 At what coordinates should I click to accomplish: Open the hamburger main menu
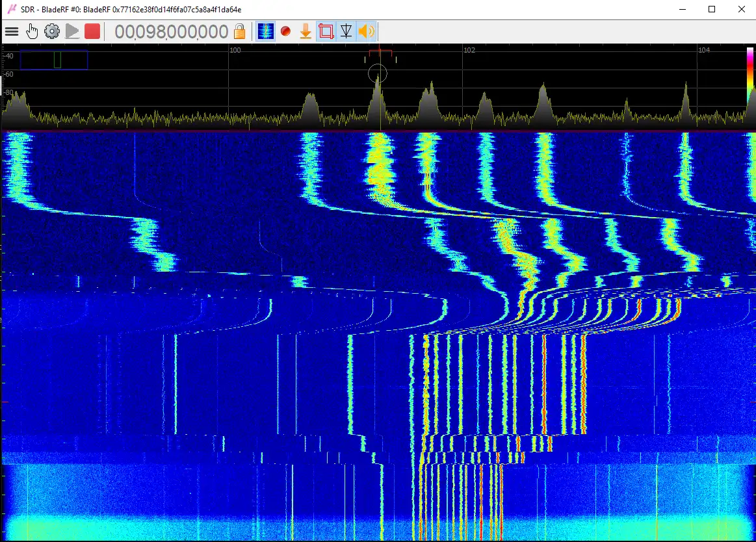point(12,32)
